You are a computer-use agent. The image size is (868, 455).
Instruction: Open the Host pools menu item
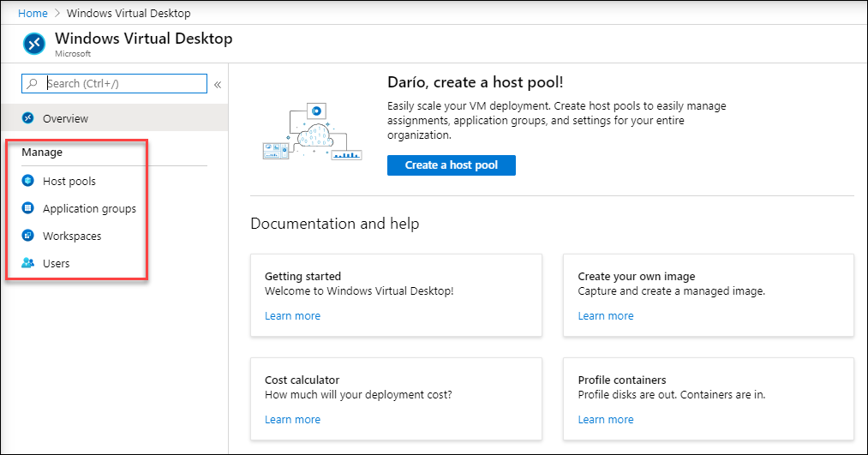pyautogui.click(x=69, y=181)
